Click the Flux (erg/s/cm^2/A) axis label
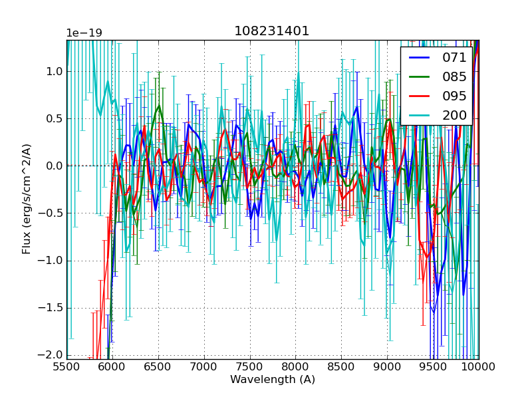This screenshot has width=532, height=399. click(27, 199)
